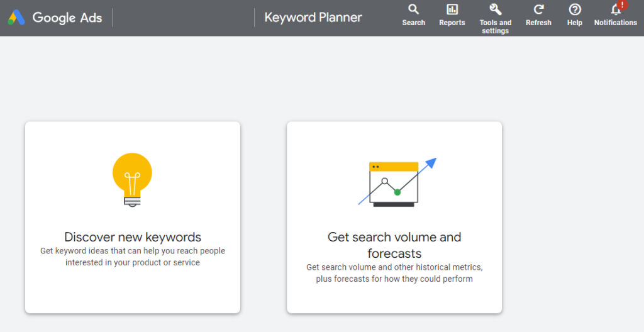The height and width of the screenshot is (332, 644).
Task: Click 'Get keyword ideas that can help' description
Action: (133, 257)
